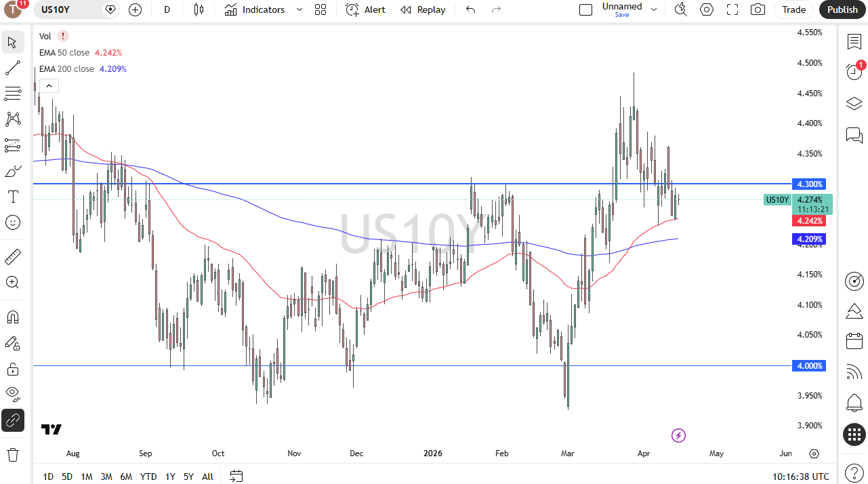Remove drawings with the trash icon
The height and width of the screenshot is (484, 868).
tap(12, 454)
